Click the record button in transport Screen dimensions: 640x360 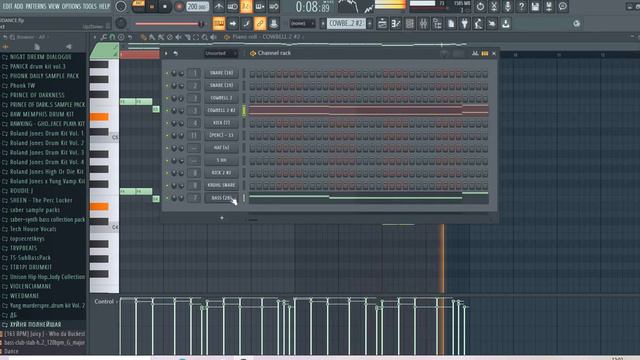coord(179,7)
